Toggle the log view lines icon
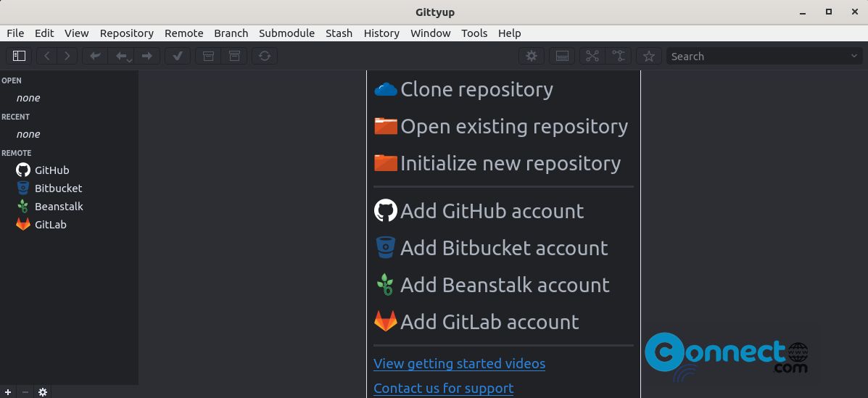Viewport: 868px width, 398px height. [562, 56]
